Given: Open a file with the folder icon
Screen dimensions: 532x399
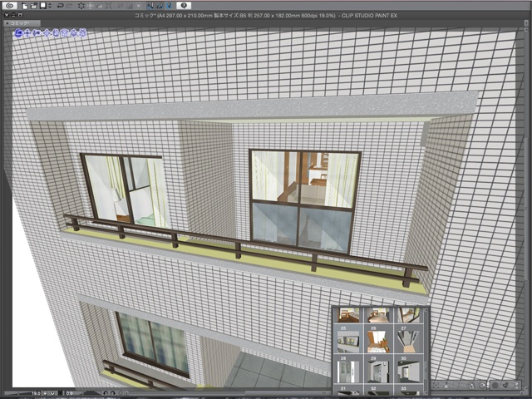Looking at the screenshot, I should (33, 6).
